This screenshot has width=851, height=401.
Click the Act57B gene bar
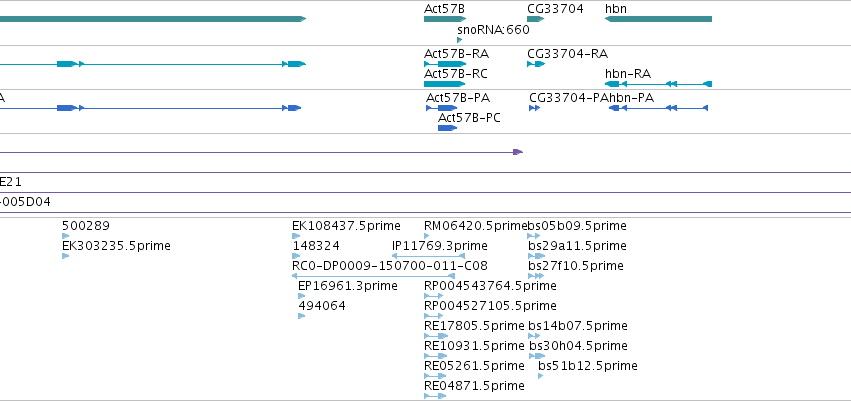point(445,19)
